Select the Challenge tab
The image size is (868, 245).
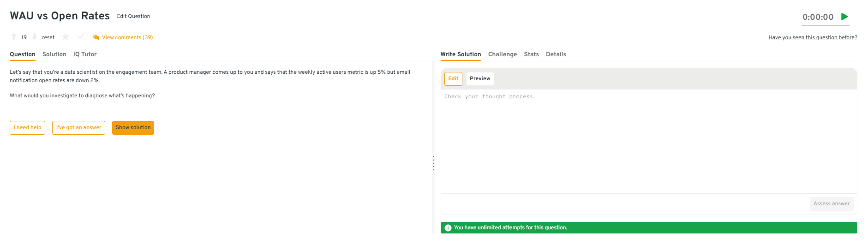[502, 54]
